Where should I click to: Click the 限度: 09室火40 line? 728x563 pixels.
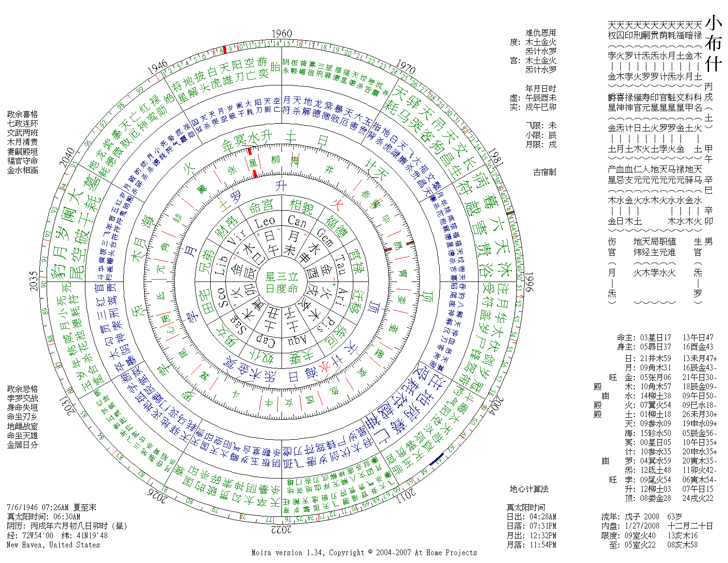point(650,535)
